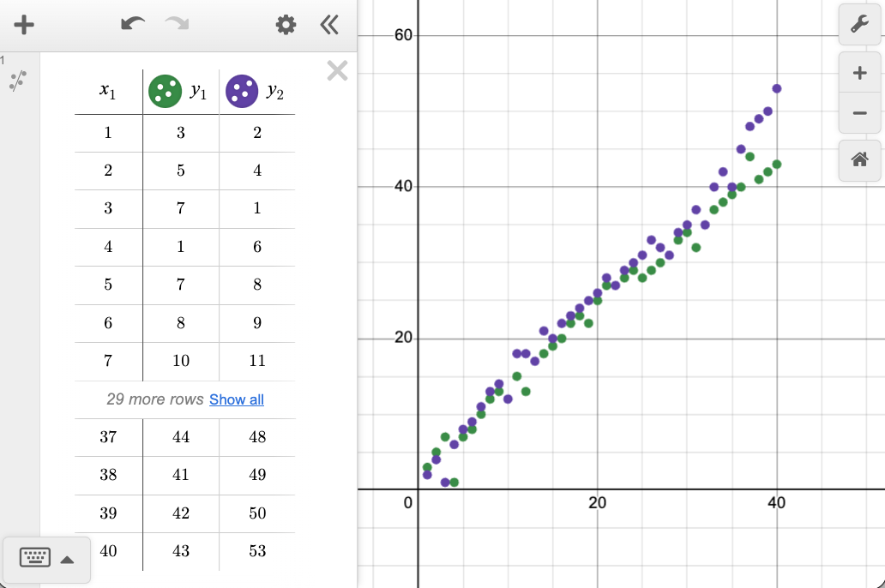Select the x1 column header
Screen dimensions: 885x588
(x=107, y=92)
